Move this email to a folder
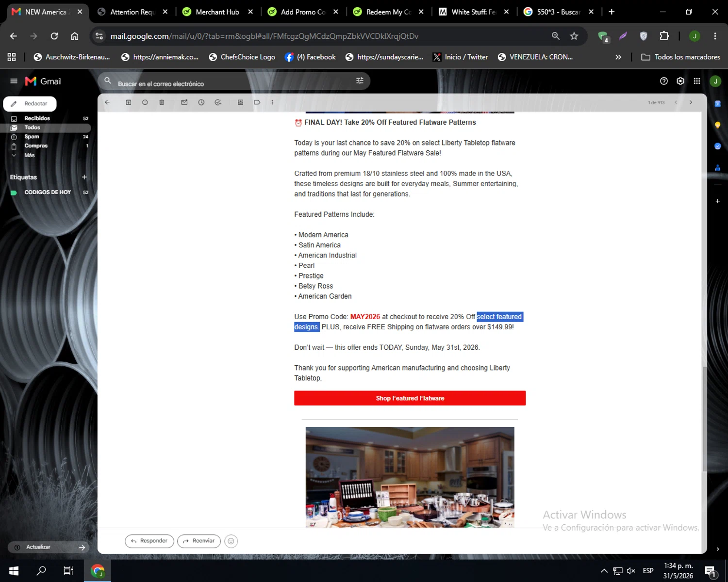This screenshot has width=728, height=582. pyautogui.click(x=240, y=102)
